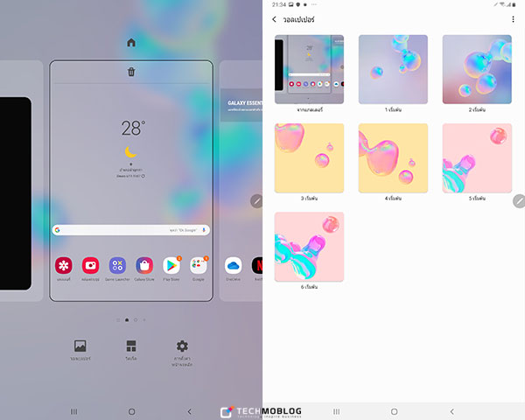Open the Play Store app
Image resolution: width=525 pixels, height=420 pixels.
(x=171, y=266)
